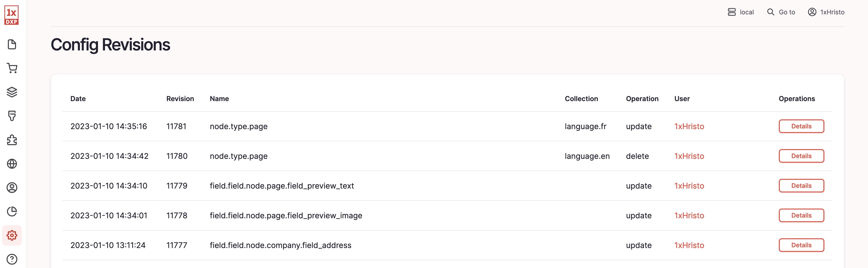The height and width of the screenshot is (268, 868).
Task: Click the date 2023-01-10 14:34:01
Action: [x=109, y=215]
